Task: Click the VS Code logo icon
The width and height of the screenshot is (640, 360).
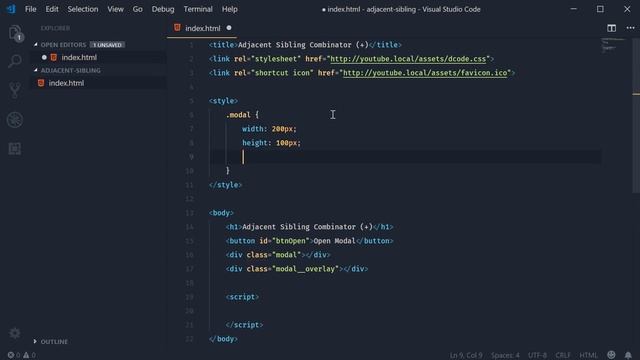Action: [x=11, y=9]
